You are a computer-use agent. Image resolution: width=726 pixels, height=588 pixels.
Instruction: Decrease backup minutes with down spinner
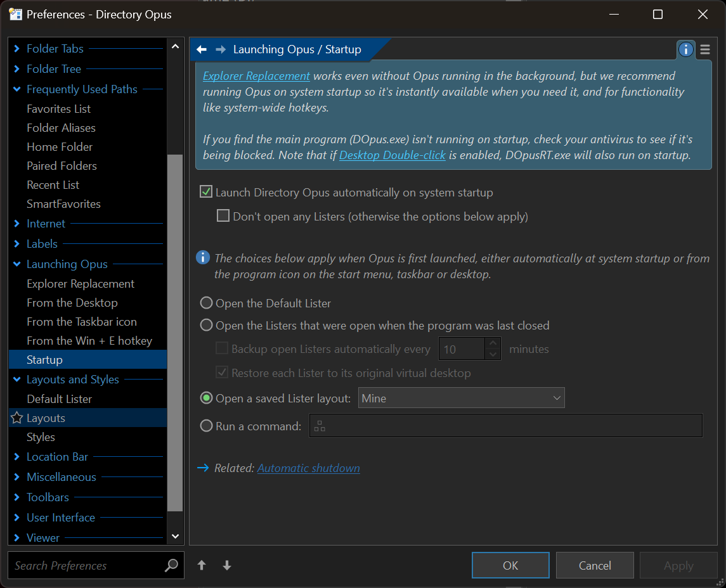point(493,354)
